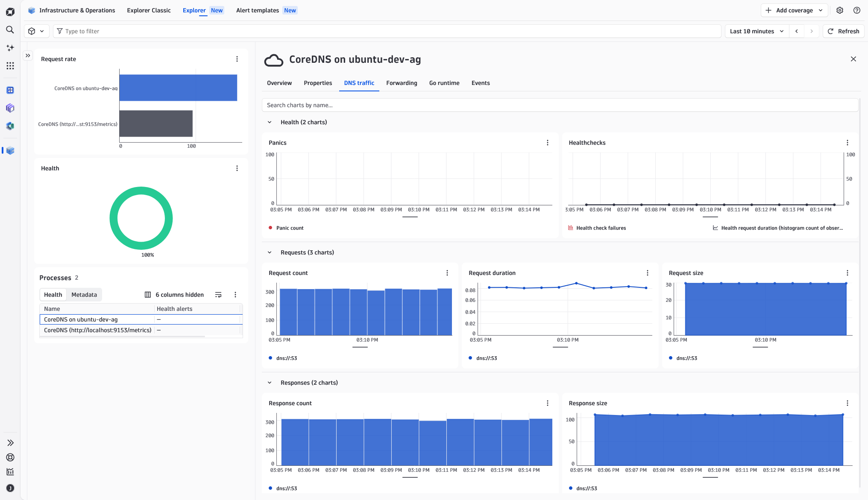Toggle line wrap icon in Processes table
This screenshot has width=868, height=500.
click(x=218, y=295)
